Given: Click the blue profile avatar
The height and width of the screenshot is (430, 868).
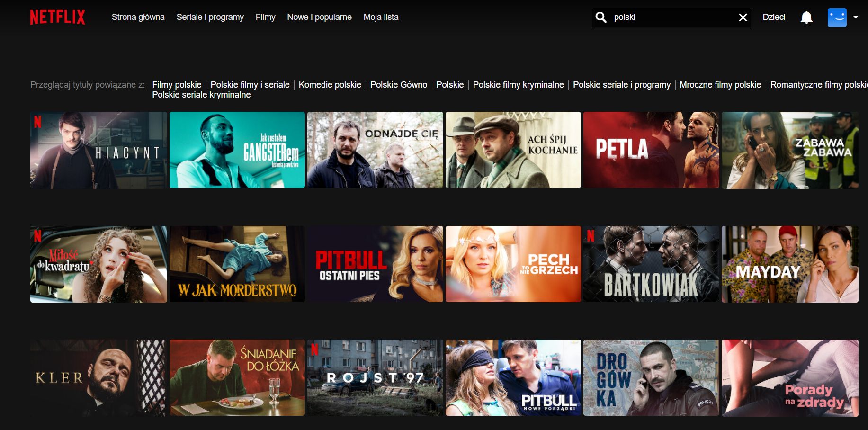Looking at the screenshot, I should click(837, 17).
